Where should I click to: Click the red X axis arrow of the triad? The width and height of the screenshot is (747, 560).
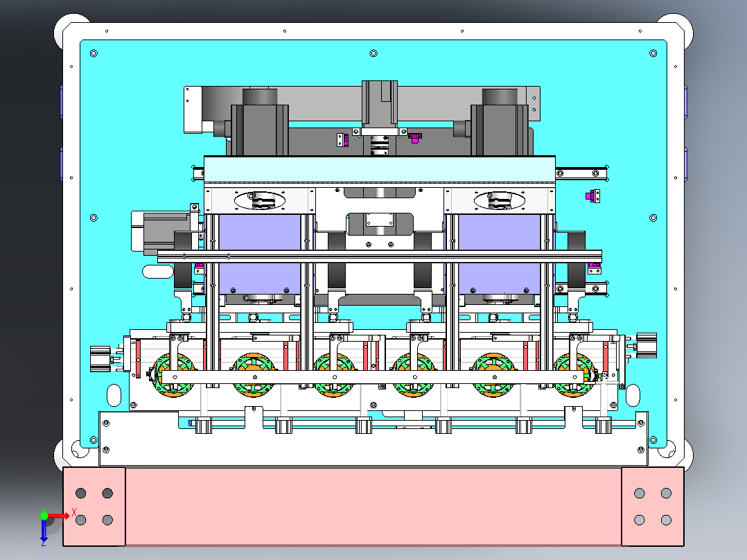[x=59, y=516]
